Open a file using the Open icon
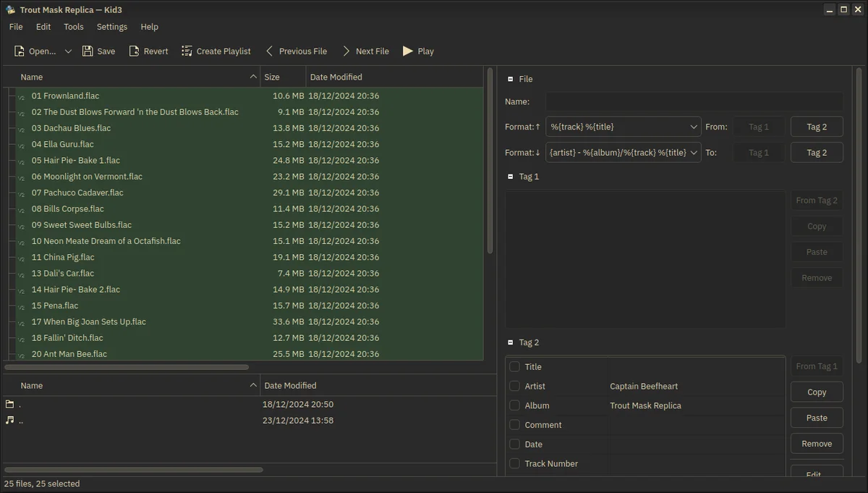The width and height of the screenshot is (868, 493). tap(20, 51)
